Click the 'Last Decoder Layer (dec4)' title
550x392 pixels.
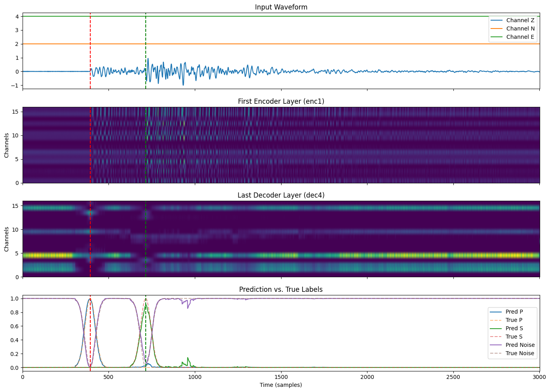281,195
